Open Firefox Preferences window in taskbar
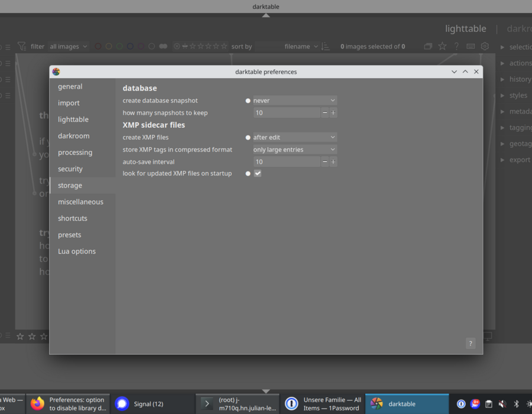Viewport: 532px width, 414px height. pos(68,404)
